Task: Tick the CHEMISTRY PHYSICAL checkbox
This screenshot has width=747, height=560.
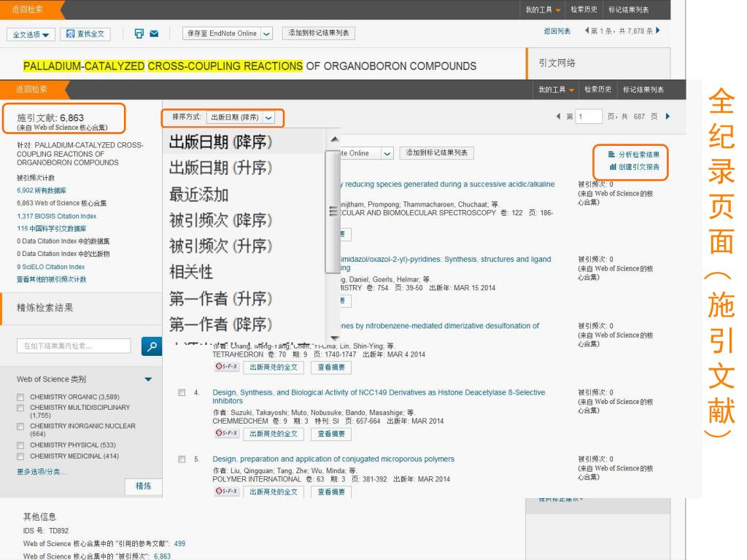Action: pos(21,446)
